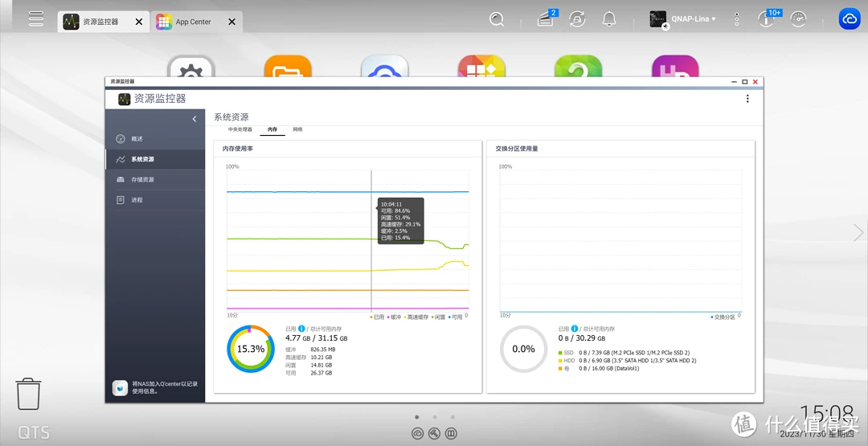Image resolution: width=868 pixels, height=446 pixels.
Task: Click the copyright circle icon at desktop bottom
Action: click(x=417, y=433)
